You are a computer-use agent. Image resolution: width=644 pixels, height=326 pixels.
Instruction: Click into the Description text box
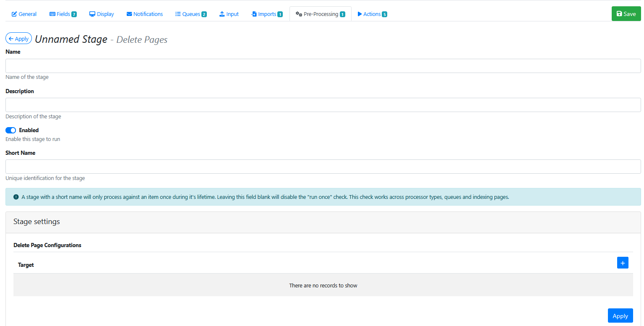323,105
